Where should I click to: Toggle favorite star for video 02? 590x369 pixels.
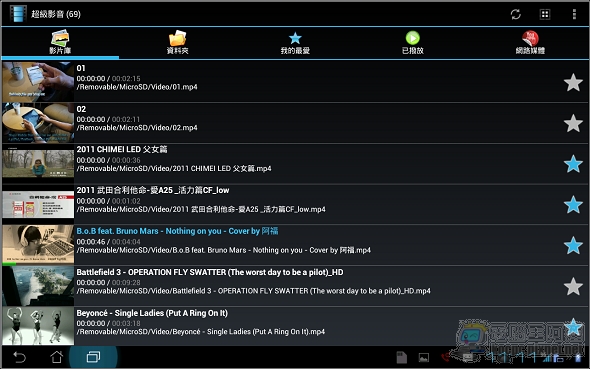573,123
